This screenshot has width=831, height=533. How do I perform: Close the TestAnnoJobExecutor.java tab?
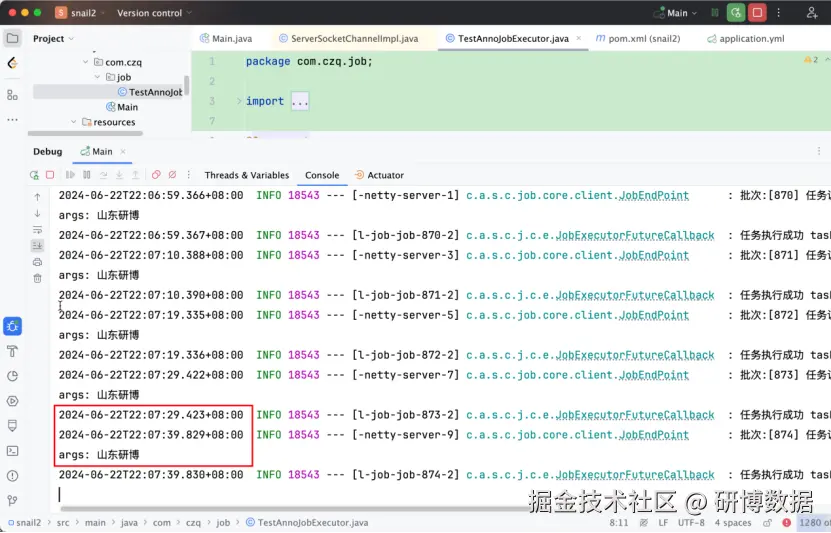579,38
